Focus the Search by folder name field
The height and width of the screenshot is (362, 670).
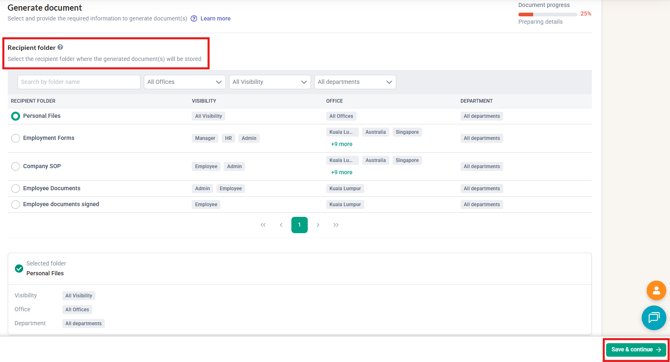79,82
